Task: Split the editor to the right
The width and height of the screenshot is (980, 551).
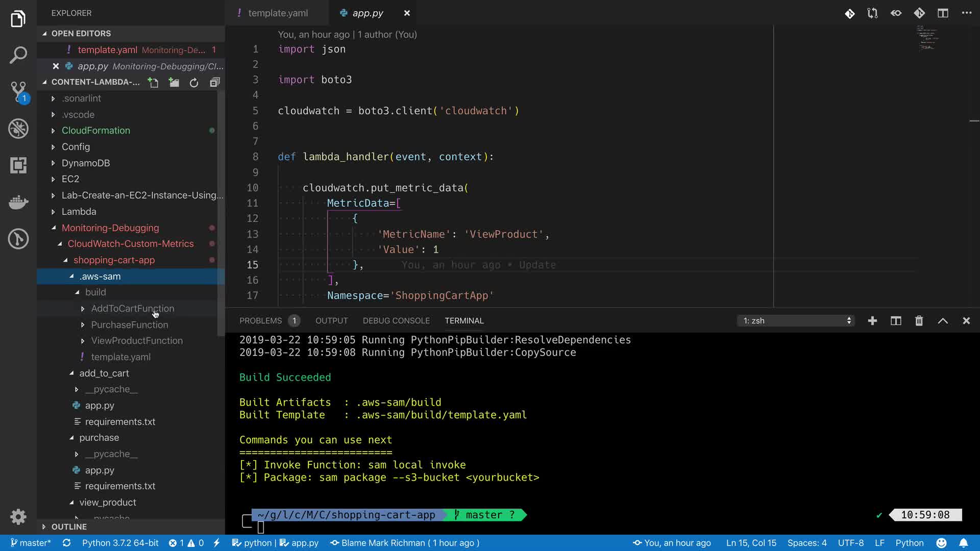Action: pyautogui.click(x=943, y=13)
